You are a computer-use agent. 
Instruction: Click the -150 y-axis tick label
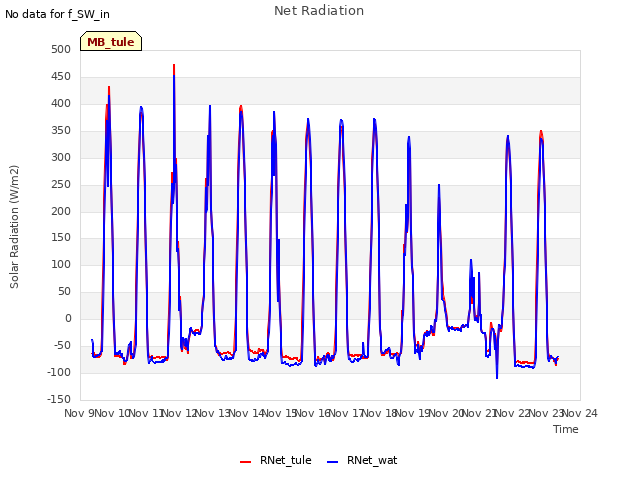click(59, 399)
